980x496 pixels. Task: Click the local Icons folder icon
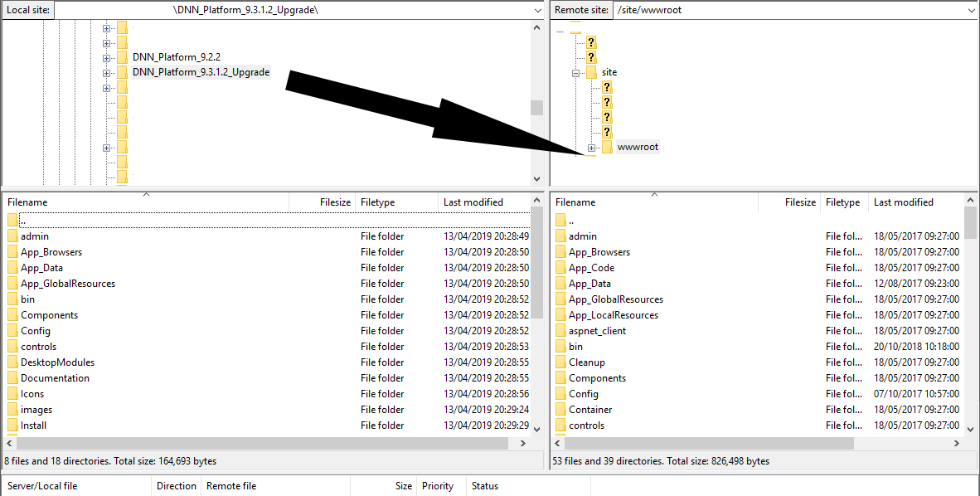pos(12,393)
